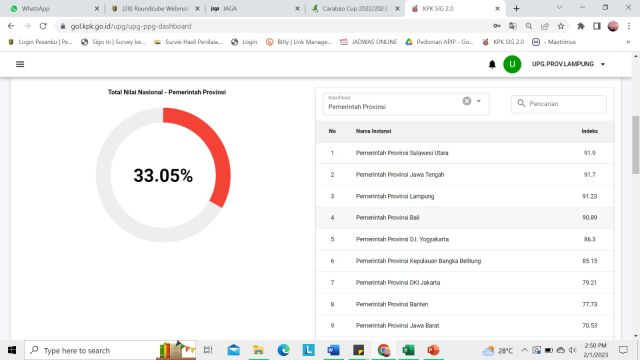Open File Explorer on the taskbar
The height and width of the screenshot is (360, 640).
[x=258, y=350]
